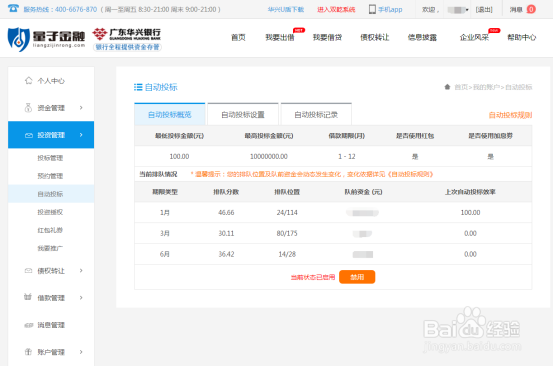Screen dimensions: 553x366
Task: Switch to the 自动投标记录 tab
Action: tap(316, 114)
